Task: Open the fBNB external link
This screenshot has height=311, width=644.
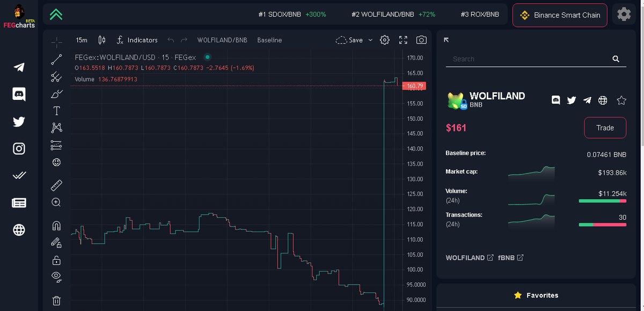Action: pos(510,257)
